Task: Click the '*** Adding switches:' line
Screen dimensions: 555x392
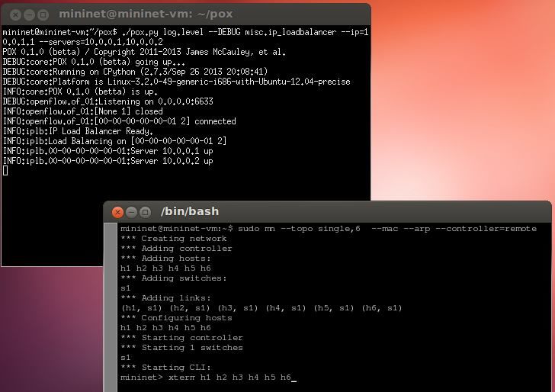Action: click(174, 278)
